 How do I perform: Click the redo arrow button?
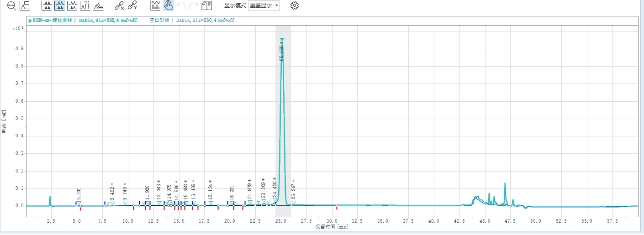point(194,6)
